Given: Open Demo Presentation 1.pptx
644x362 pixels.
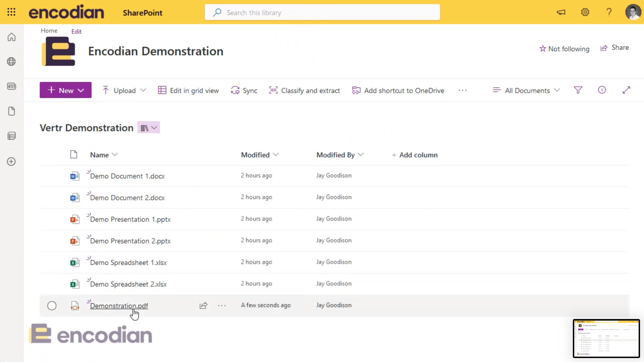Looking at the screenshot, I should (130, 220).
